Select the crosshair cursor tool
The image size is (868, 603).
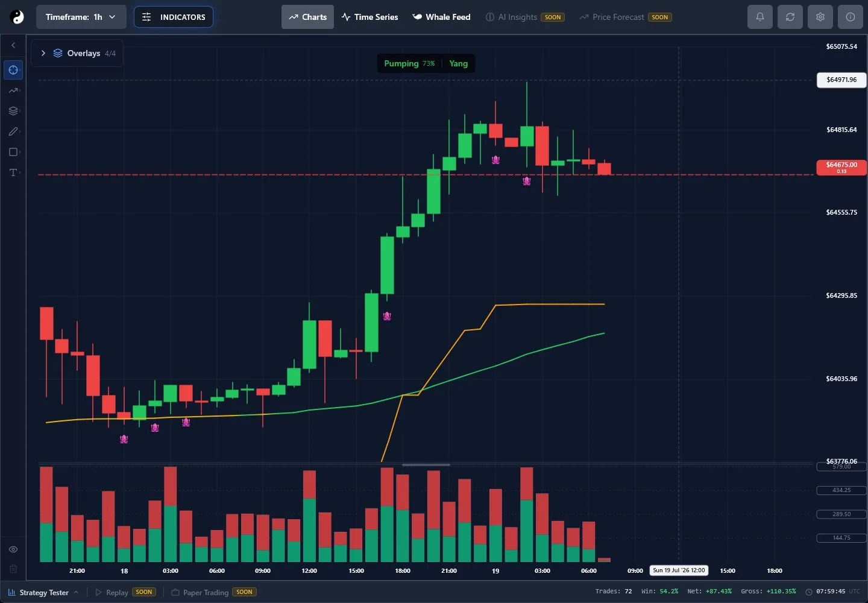(13, 70)
